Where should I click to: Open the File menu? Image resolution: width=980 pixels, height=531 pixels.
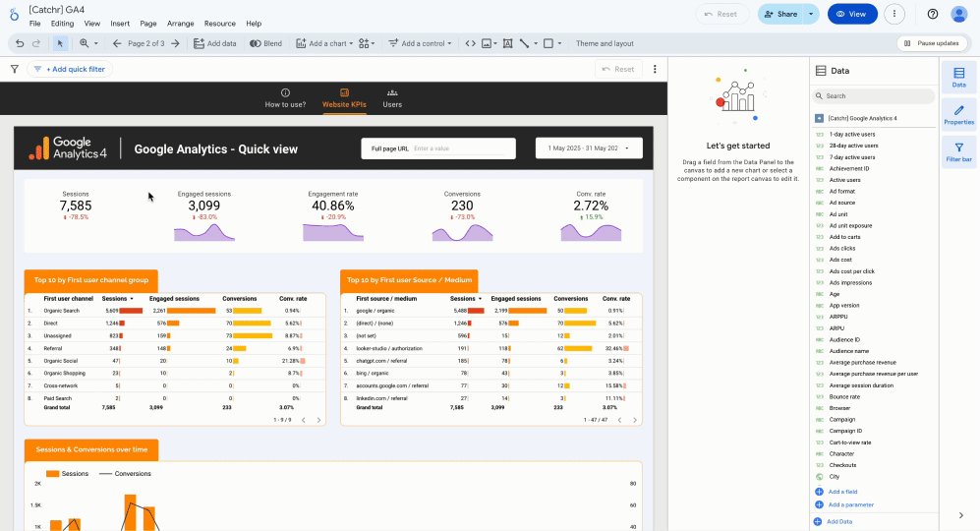point(35,24)
